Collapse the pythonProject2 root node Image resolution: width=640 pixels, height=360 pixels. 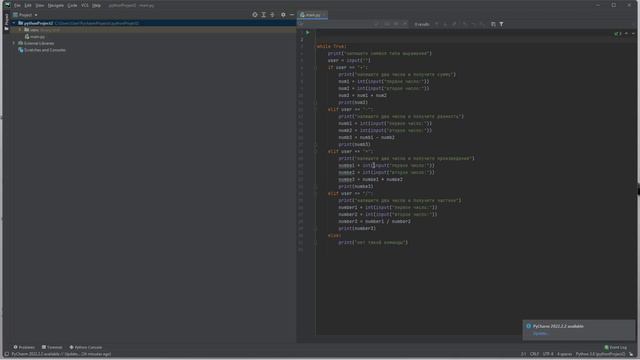[14, 23]
